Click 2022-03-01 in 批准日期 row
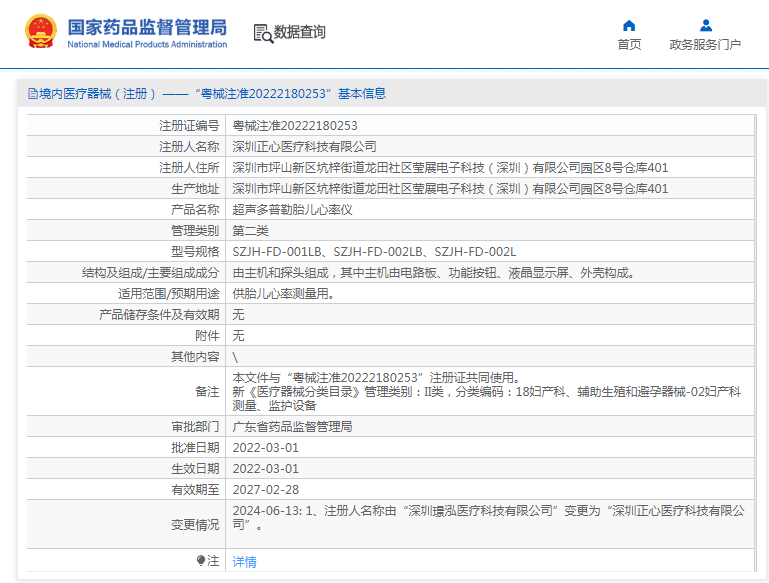This screenshot has height=583, width=769. tap(265, 448)
